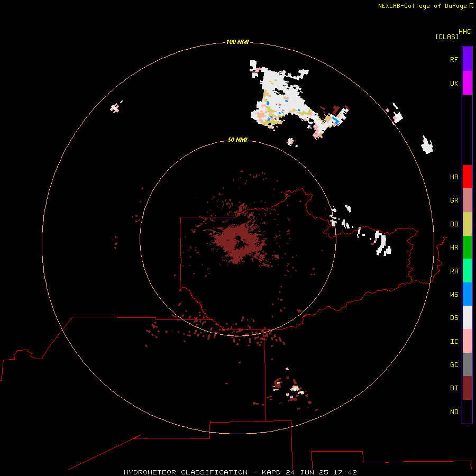The image size is (476, 476).
Task: Click the BI legend label
Action: (x=454, y=388)
